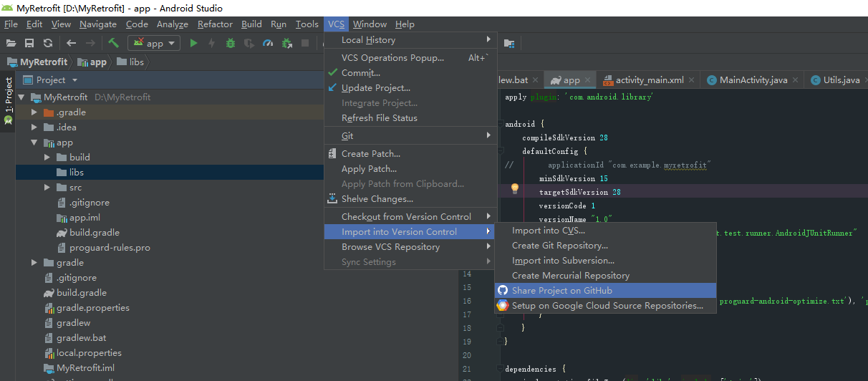Viewport: 868px width, 381px height.
Task: Click the Apply Changes lightning icon
Action: point(212,43)
